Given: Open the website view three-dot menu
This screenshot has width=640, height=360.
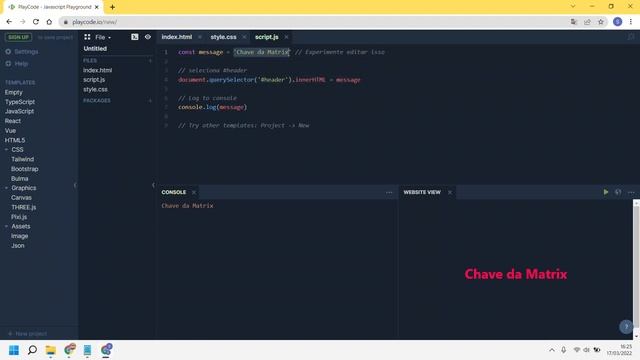Looking at the screenshot, I should pyautogui.click(x=631, y=192).
